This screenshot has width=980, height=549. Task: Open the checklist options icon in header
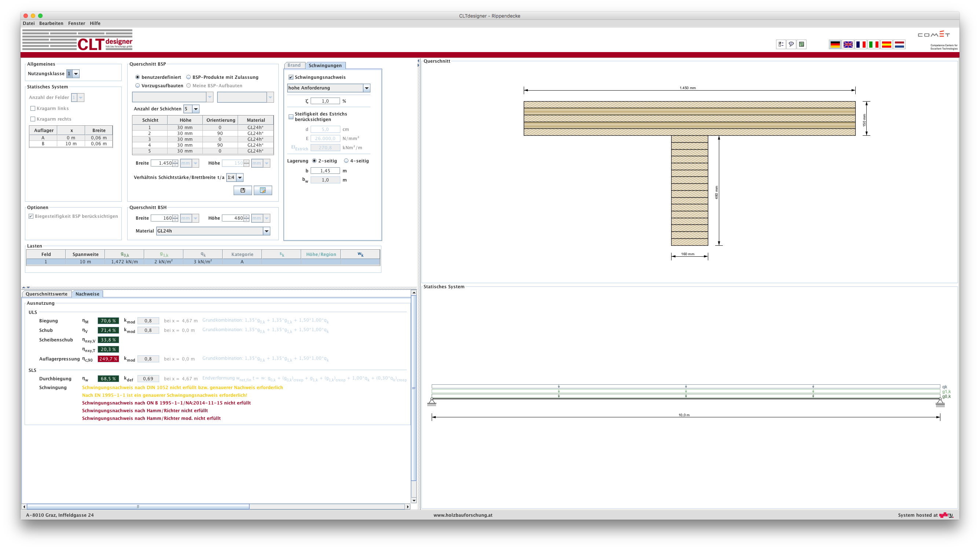(x=780, y=44)
